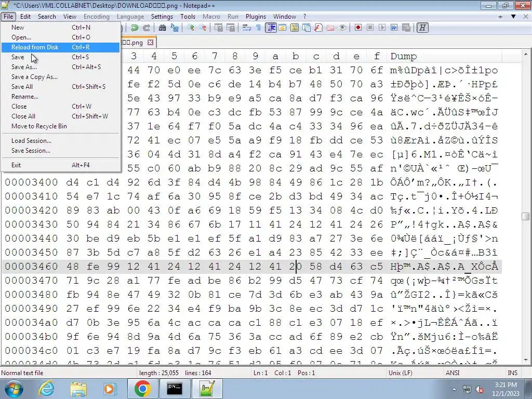532x399 pixels.
Task: Choose Save As... menu entry
Action: point(60,67)
